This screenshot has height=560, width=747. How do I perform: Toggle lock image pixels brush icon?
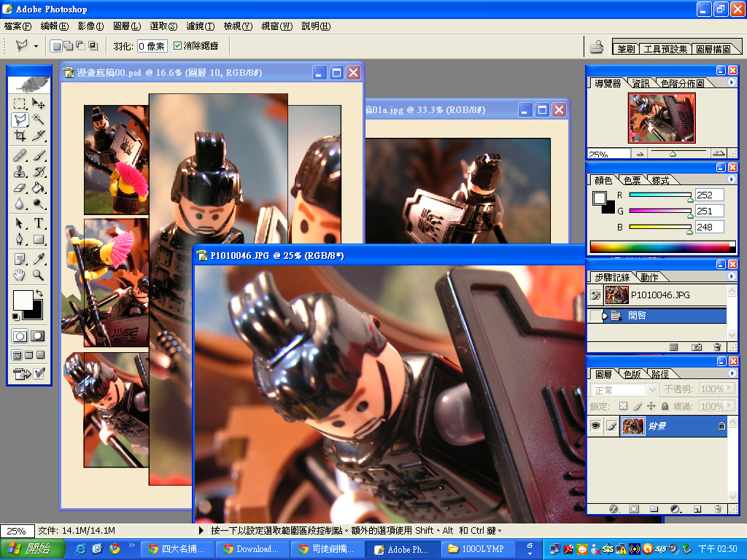click(x=638, y=406)
